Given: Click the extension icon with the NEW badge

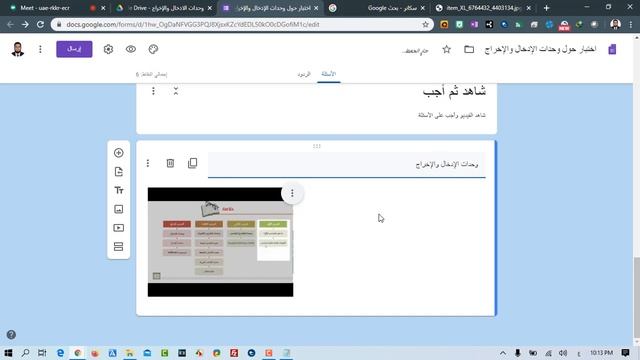Looking at the screenshot, I should point(564,25).
